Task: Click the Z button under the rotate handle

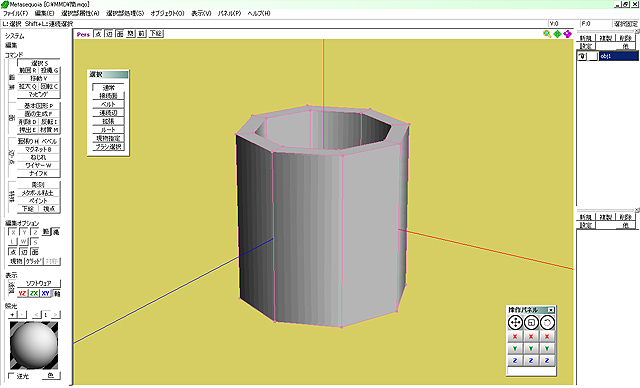Action: click(x=547, y=361)
